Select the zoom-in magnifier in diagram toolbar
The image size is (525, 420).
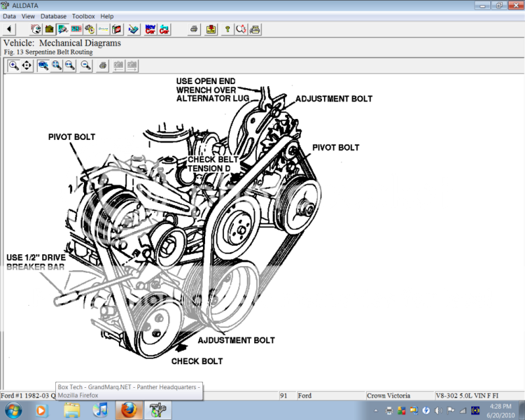coord(14,65)
